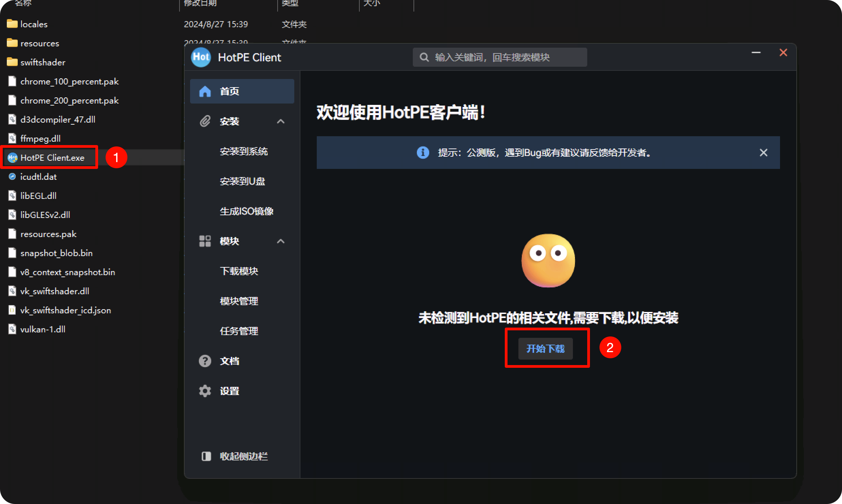The width and height of the screenshot is (842, 504).
Task: Collapse the 模块 section chevron
Action: pyautogui.click(x=281, y=241)
